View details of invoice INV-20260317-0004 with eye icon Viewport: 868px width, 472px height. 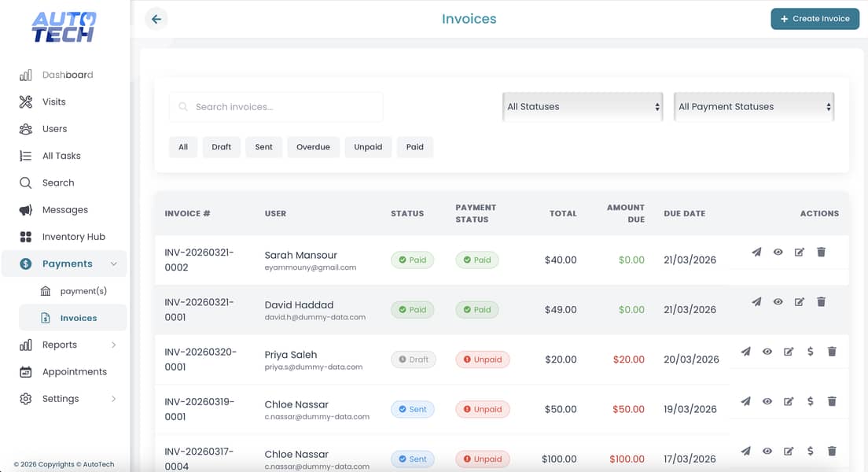click(767, 451)
